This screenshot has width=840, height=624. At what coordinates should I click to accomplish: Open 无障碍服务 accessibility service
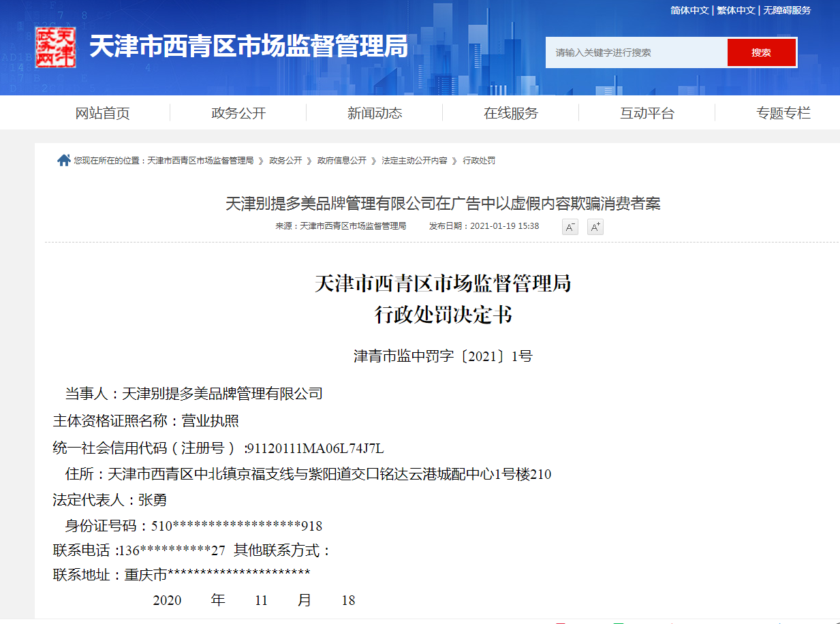(x=787, y=10)
